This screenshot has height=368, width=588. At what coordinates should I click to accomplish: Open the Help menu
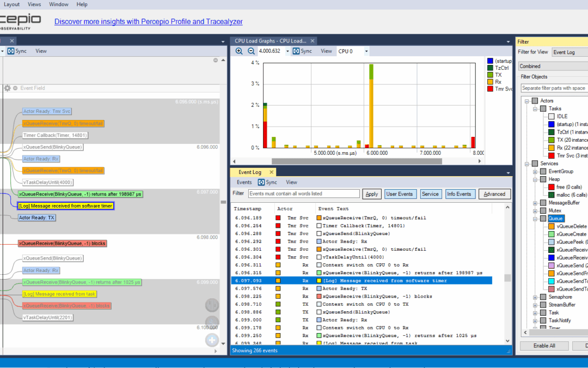pos(82,4)
